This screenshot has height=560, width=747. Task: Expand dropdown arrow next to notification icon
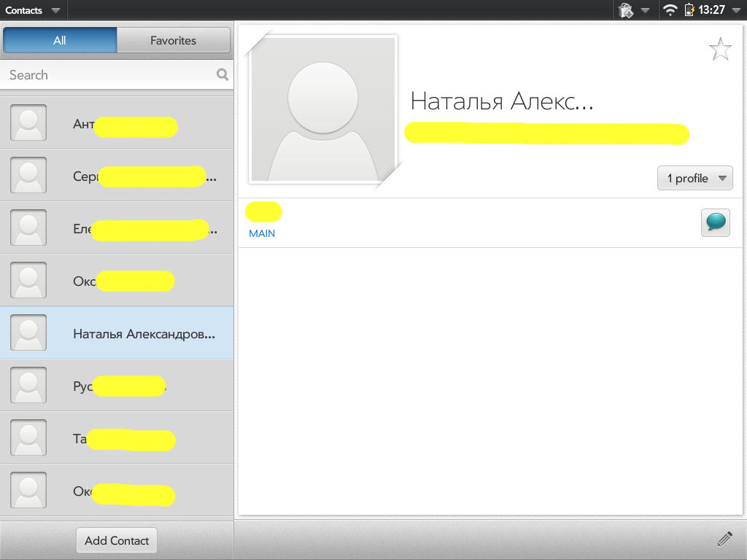click(x=645, y=10)
